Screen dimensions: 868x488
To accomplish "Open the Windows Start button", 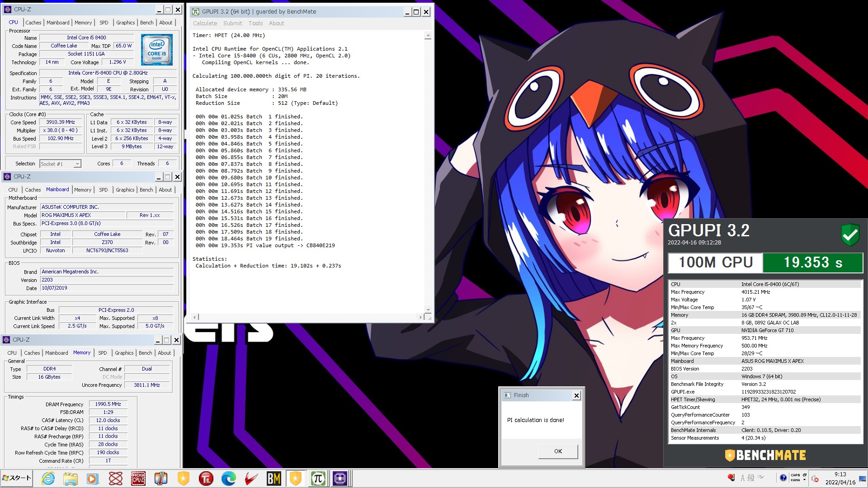I will pyautogui.click(x=17, y=478).
